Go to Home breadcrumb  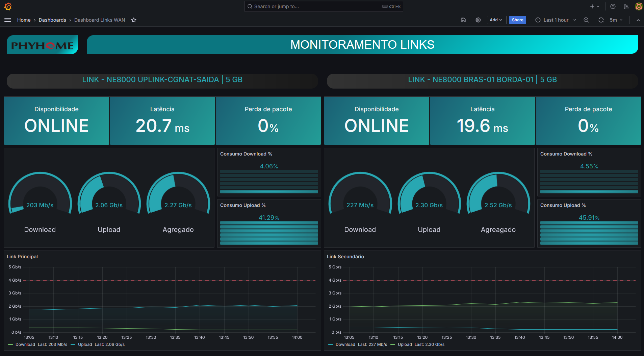click(24, 20)
